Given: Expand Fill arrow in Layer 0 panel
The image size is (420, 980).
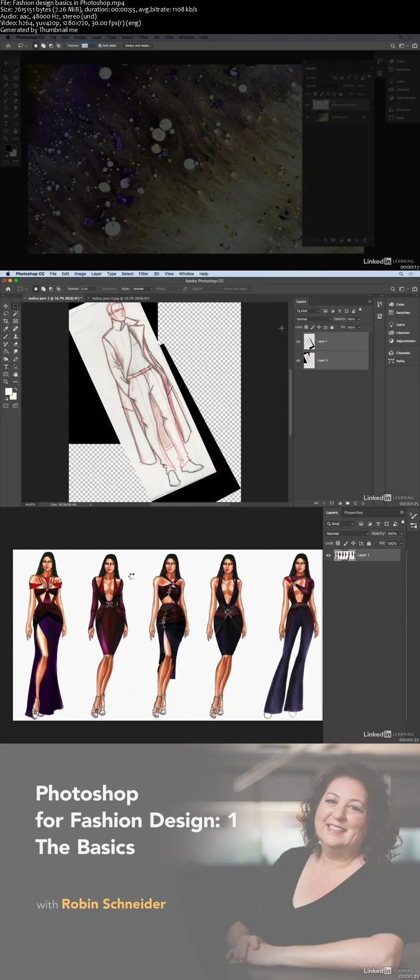Looking at the screenshot, I should click(359, 327).
